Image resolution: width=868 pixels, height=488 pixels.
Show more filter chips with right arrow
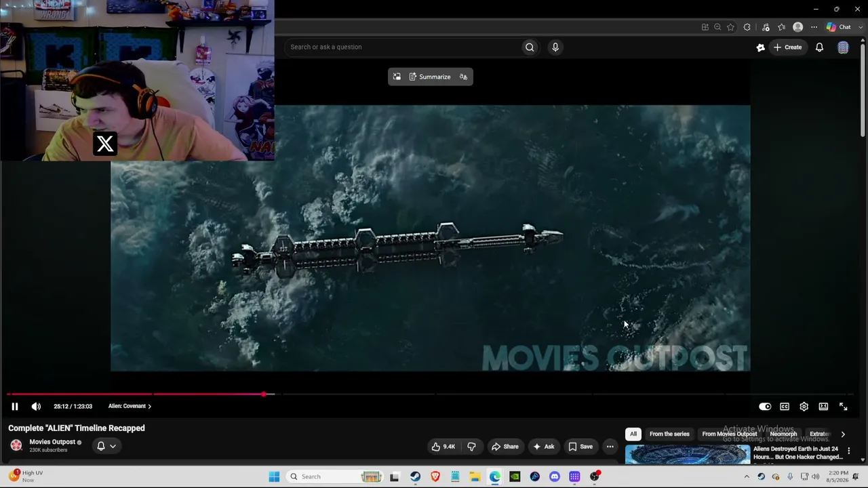pyautogui.click(x=843, y=434)
